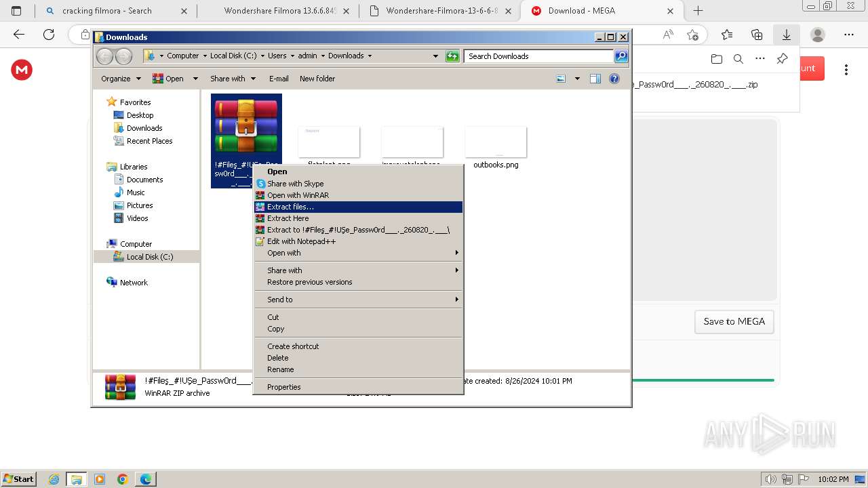Choose Cut in the context menu
Screen dimensions: 868x488
tap(358, 317)
